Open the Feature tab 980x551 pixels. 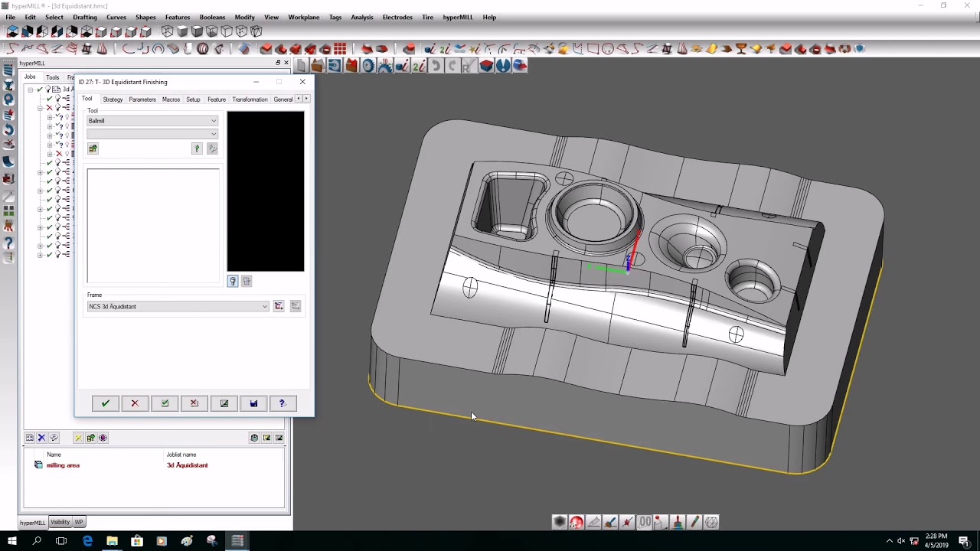(x=217, y=99)
